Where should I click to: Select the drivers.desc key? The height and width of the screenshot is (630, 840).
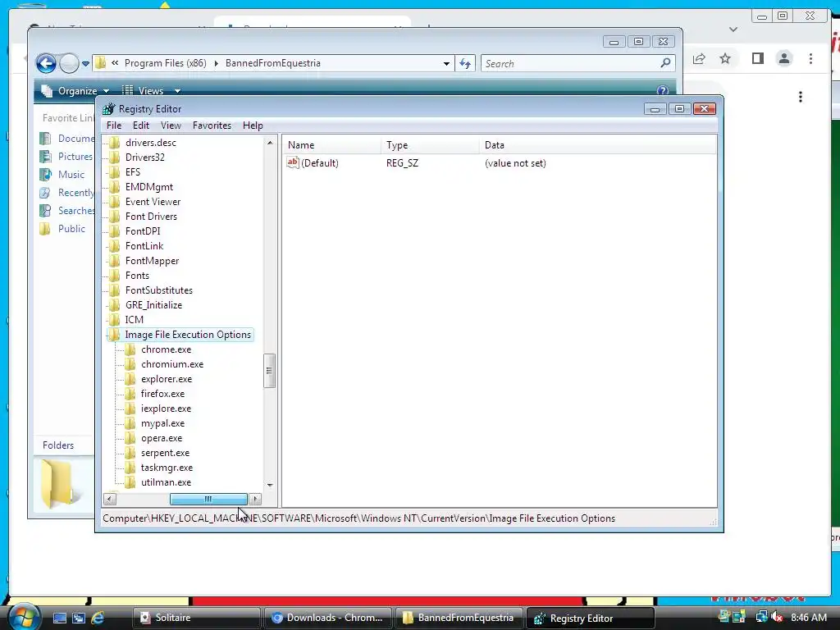click(151, 143)
